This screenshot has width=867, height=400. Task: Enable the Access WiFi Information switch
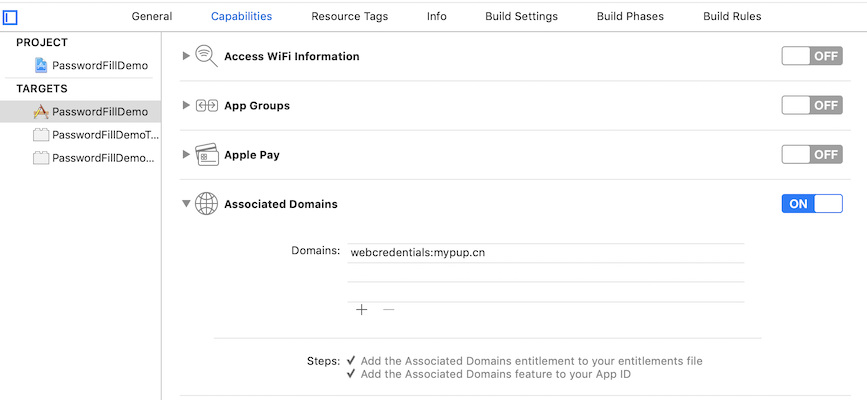click(812, 56)
